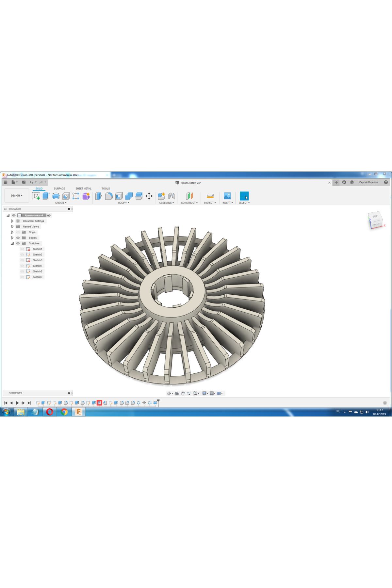Image resolution: width=392 pixels, height=588 pixels.
Task: Open timeline settings gear icon
Action: tap(385, 403)
